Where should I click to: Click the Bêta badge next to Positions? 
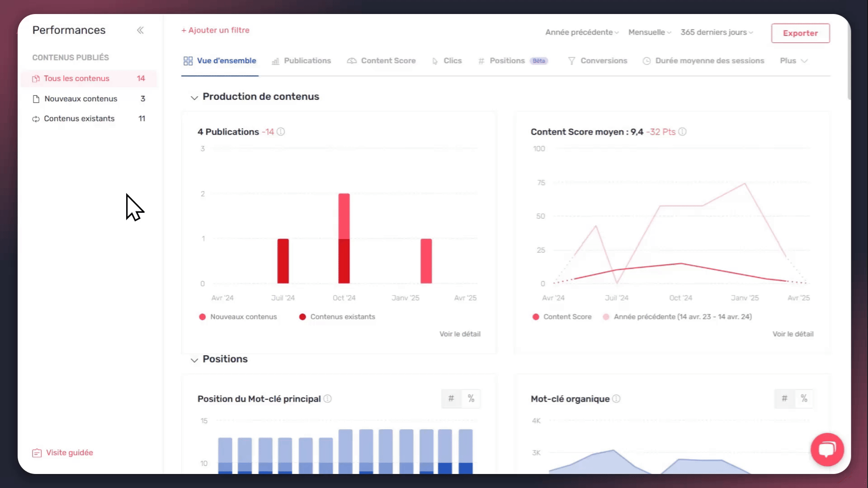(539, 61)
